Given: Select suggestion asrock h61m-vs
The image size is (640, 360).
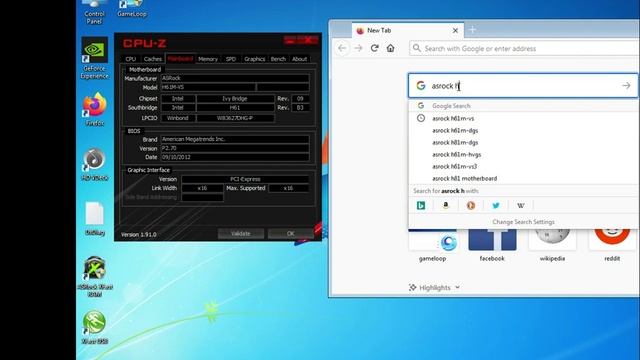Looking at the screenshot, I should (x=523, y=118).
